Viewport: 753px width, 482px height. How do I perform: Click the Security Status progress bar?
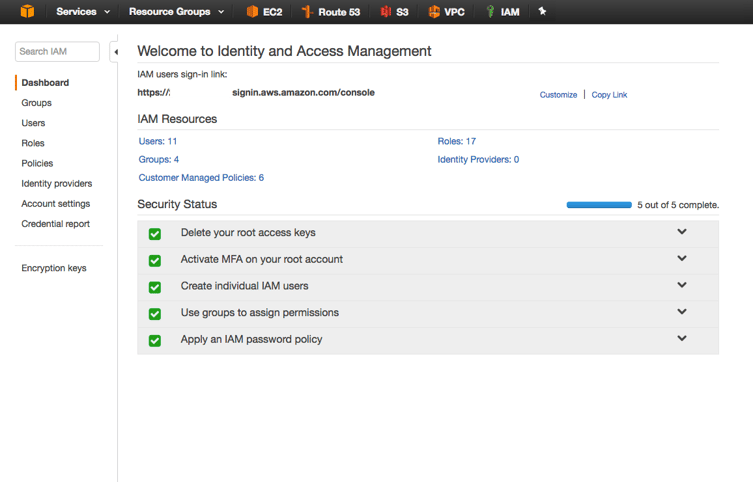coord(599,205)
